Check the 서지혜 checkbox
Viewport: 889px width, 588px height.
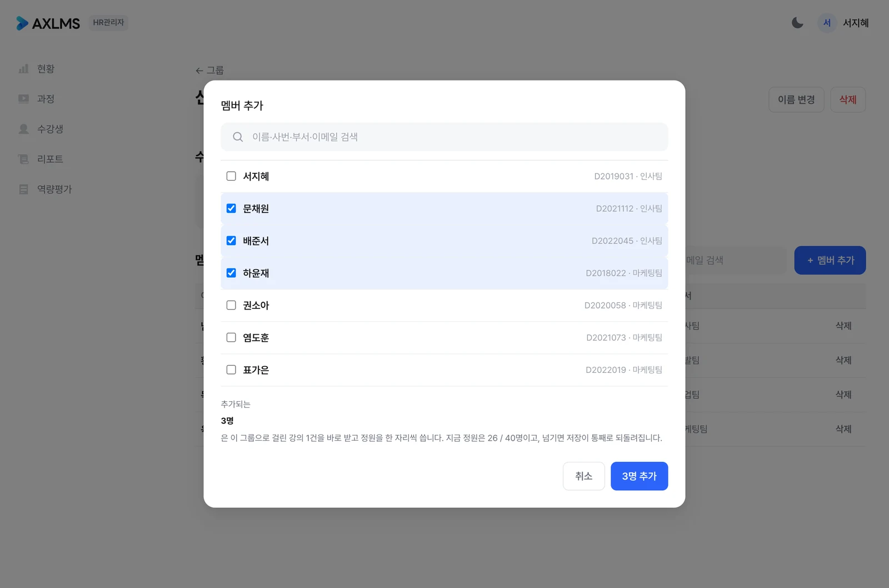point(231,176)
